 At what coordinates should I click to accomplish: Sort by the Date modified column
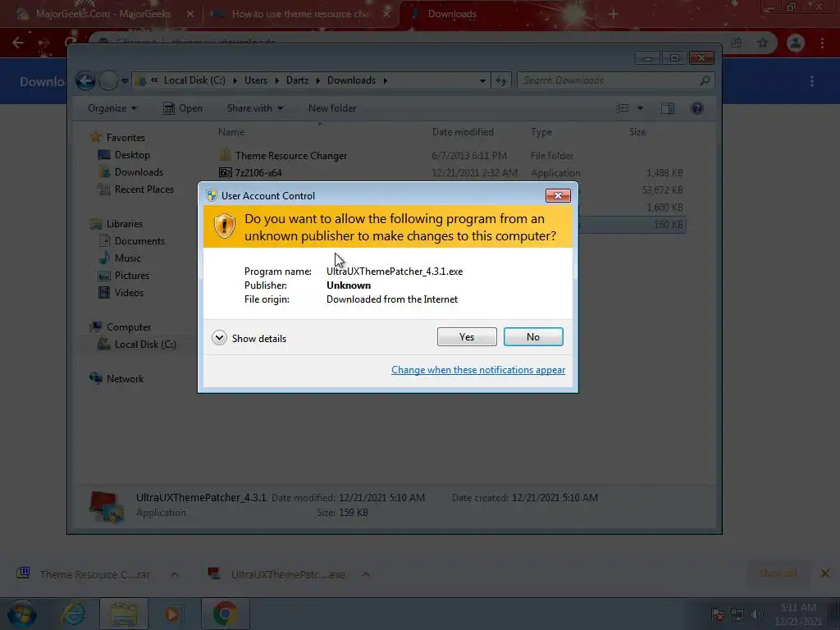(463, 132)
